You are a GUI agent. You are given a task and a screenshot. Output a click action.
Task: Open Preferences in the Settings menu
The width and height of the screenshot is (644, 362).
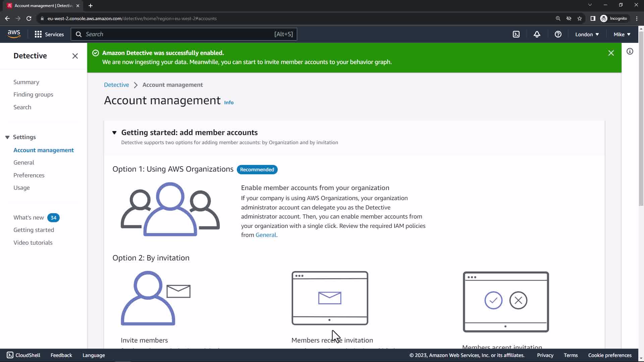(29, 175)
